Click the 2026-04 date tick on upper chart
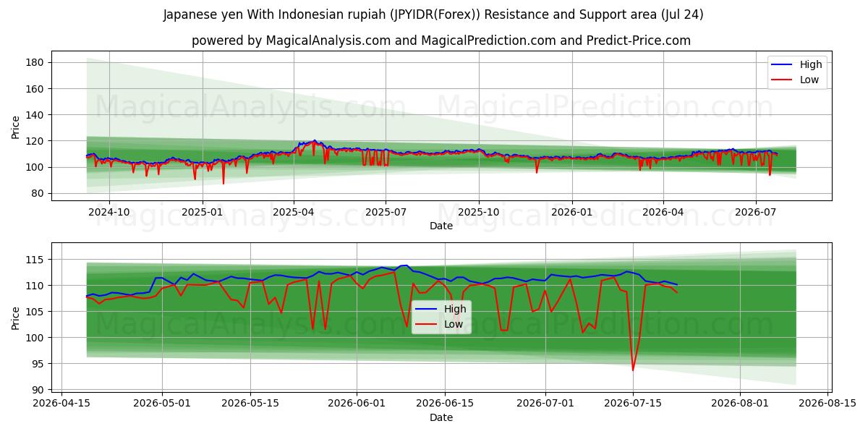This screenshot has width=868, height=434. [x=663, y=211]
